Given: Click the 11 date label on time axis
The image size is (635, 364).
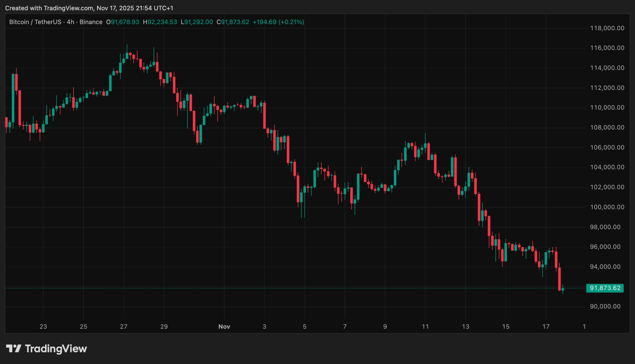Looking at the screenshot, I should [x=425, y=327].
